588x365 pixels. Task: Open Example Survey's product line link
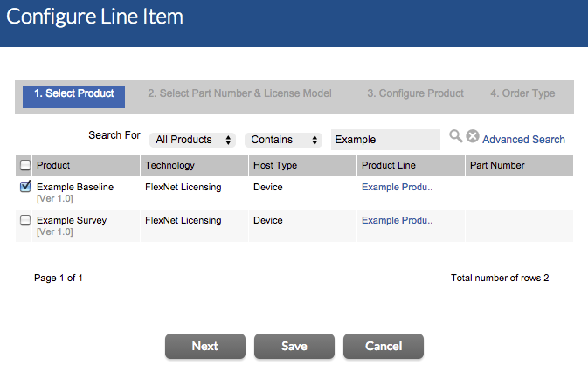[x=397, y=221]
